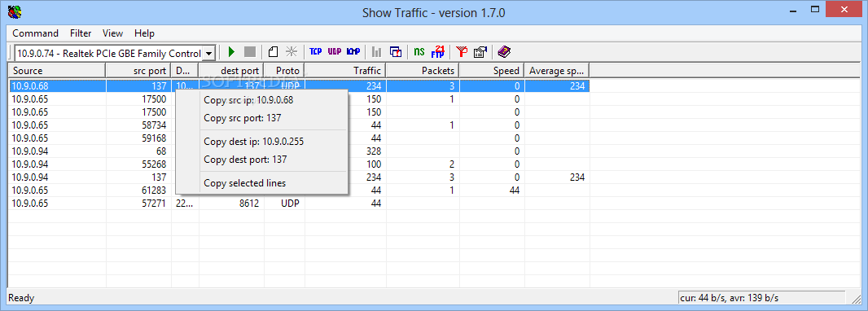Click the gray asterisk toolbar icon
868x311 pixels.
tap(292, 52)
